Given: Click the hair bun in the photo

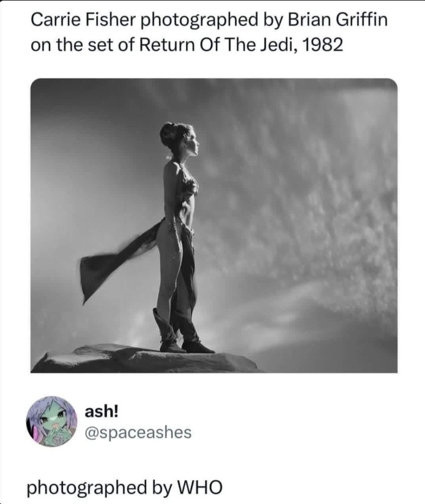Looking at the screenshot, I should tap(168, 133).
